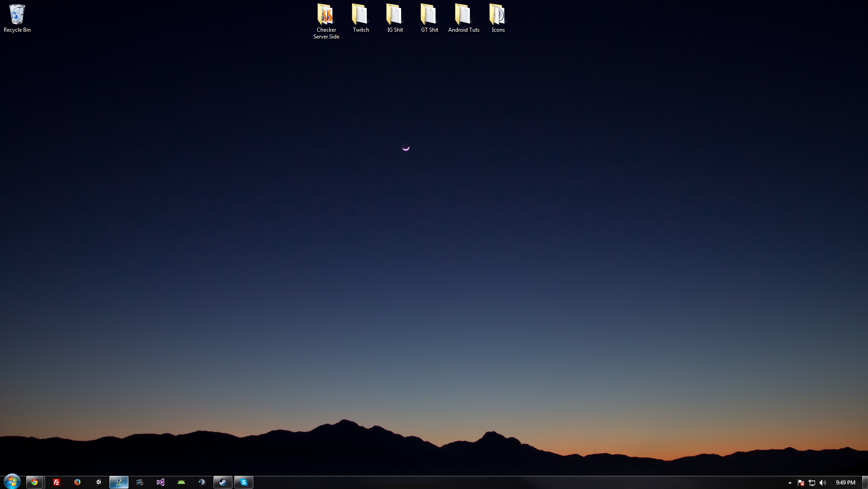Open the crescent headset app in taskbar
Viewport: 868px width, 489px height.
(202, 482)
